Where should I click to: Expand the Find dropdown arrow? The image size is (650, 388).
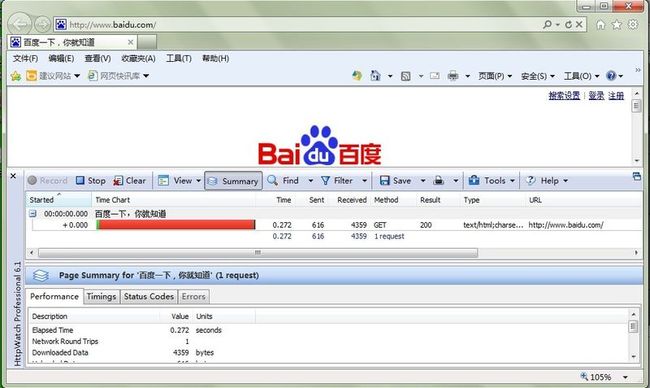(310, 181)
